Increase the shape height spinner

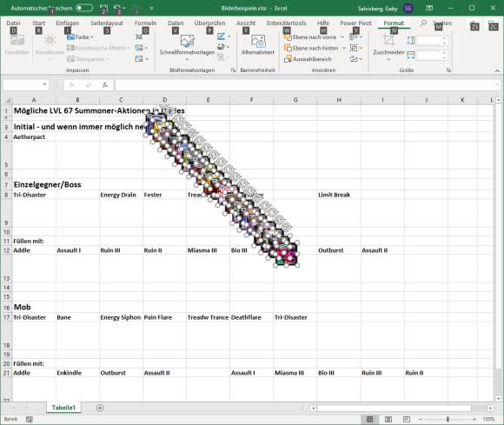pyautogui.click(x=445, y=38)
